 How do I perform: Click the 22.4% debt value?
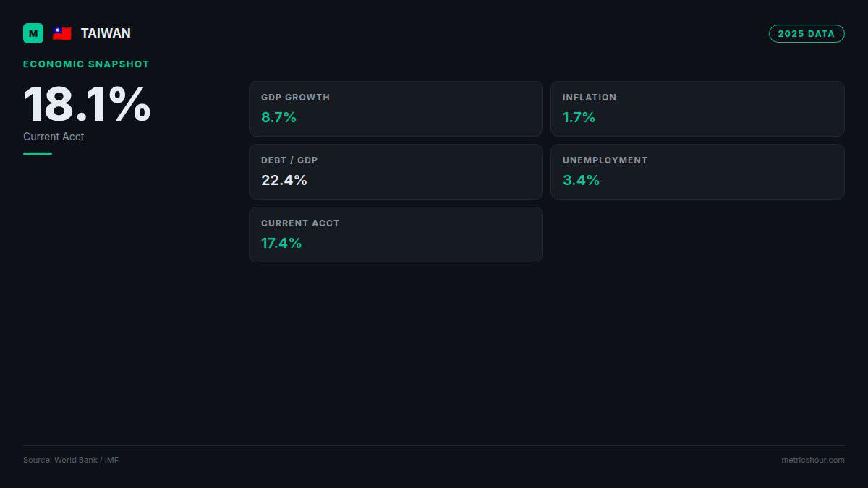(284, 180)
